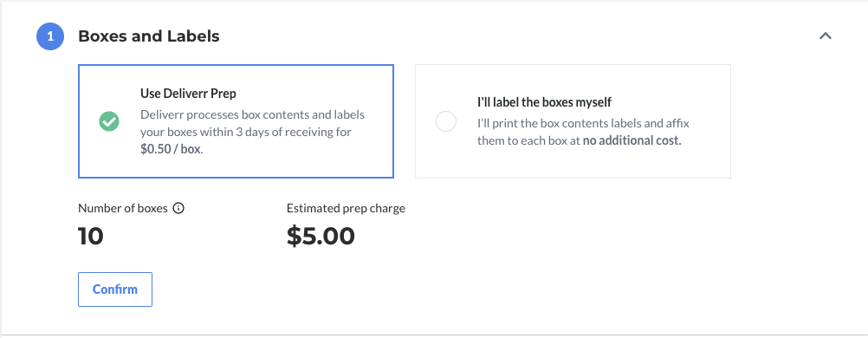Collapse the Boxes and Labels section
This screenshot has height=338, width=868.
tap(826, 36)
